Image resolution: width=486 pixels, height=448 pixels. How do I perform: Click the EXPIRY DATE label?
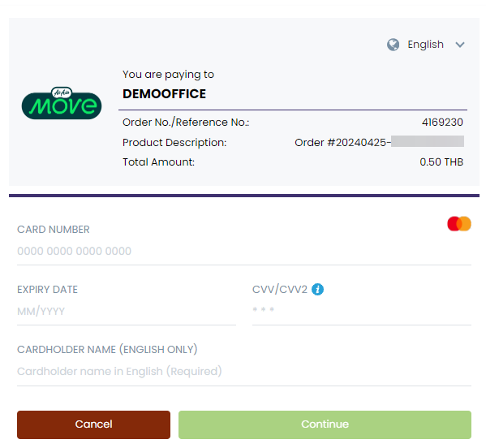[47, 290]
